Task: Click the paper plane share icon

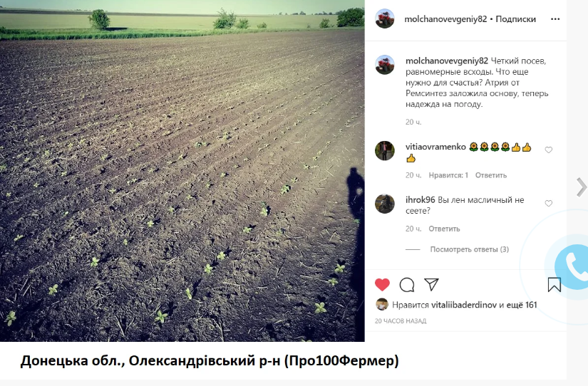Action: click(432, 284)
